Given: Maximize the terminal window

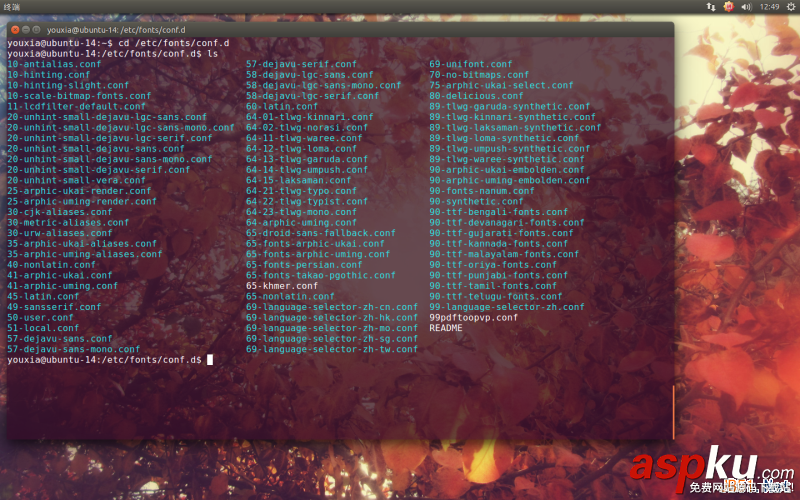Looking at the screenshot, I should tap(36, 30).
